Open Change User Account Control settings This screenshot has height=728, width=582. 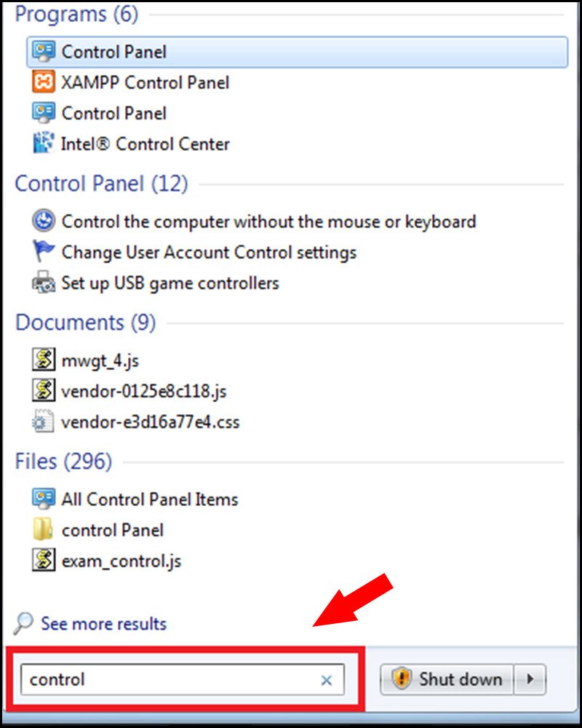pyautogui.click(x=210, y=253)
